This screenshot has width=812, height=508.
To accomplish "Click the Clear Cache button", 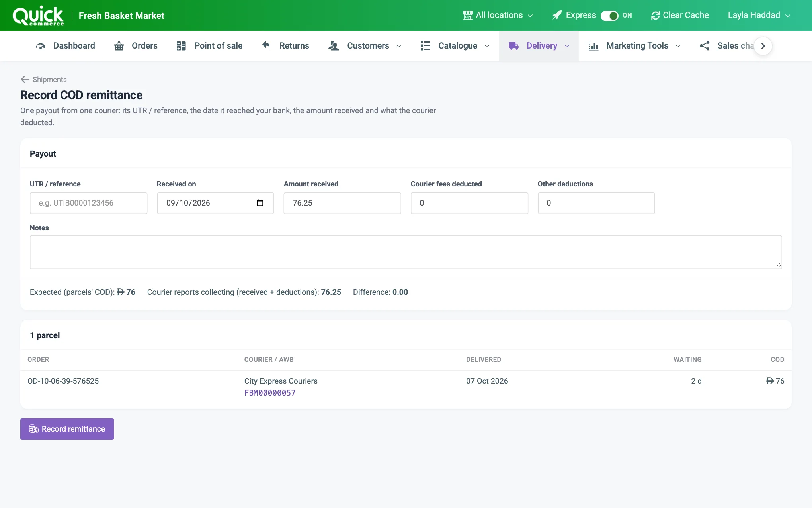I will point(680,15).
